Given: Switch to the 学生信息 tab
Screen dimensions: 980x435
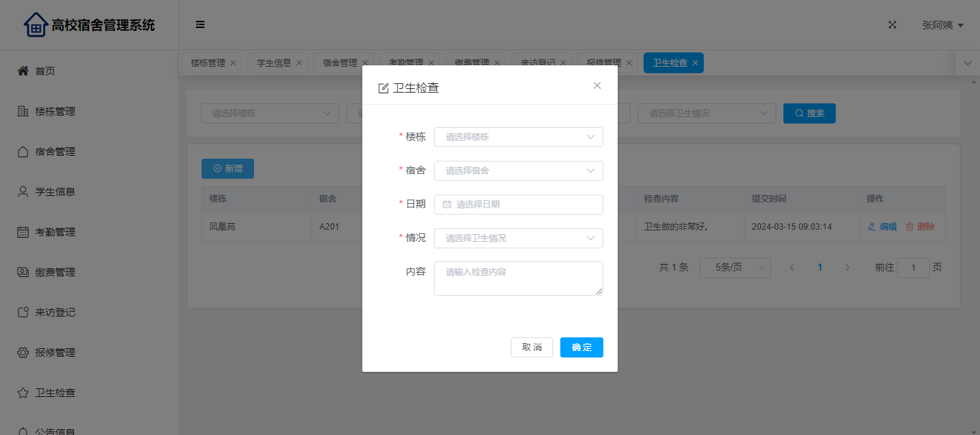Looking at the screenshot, I should pos(274,63).
